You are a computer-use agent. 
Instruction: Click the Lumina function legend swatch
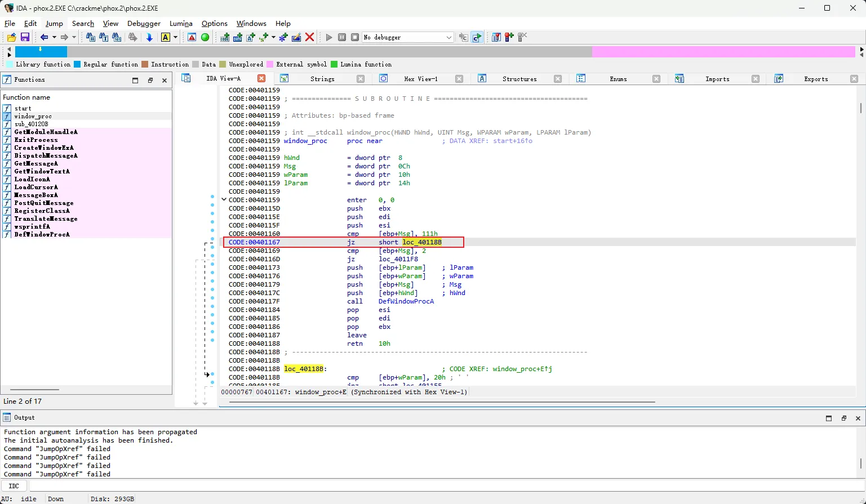point(334,64)
